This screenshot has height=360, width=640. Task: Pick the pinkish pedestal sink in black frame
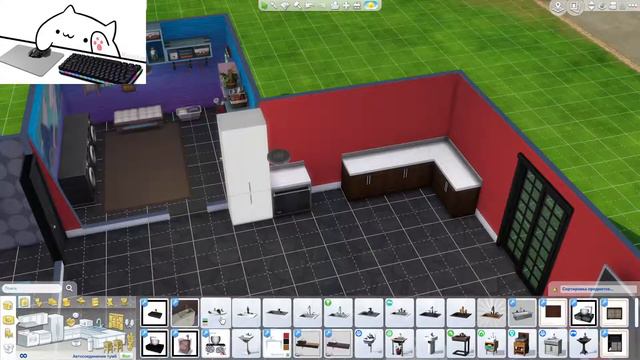(185, 343)
